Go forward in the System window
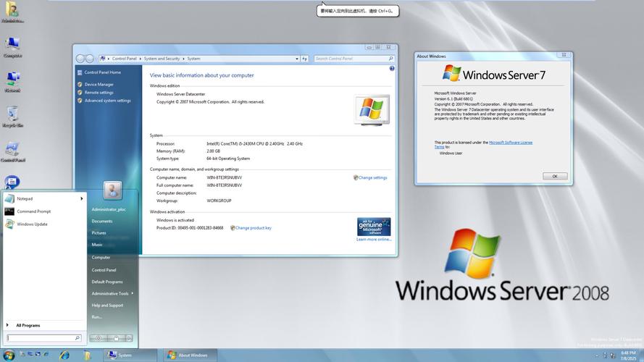 [90, 59]
